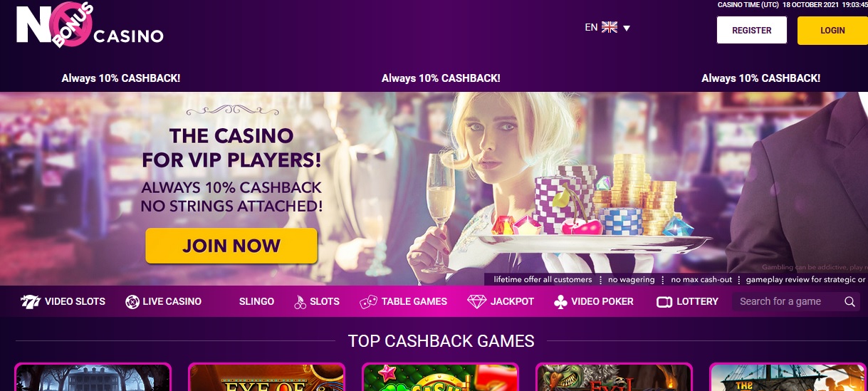868x391 pixels.
Task: Click the search magnifier icon
Action: pos(849,302)
